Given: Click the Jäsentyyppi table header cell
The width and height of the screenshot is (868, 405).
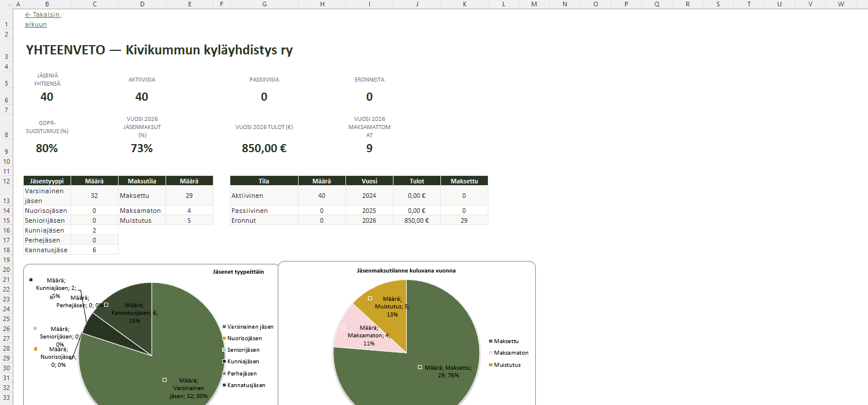Looking at the screenshot, I should [x=47, y=181].
